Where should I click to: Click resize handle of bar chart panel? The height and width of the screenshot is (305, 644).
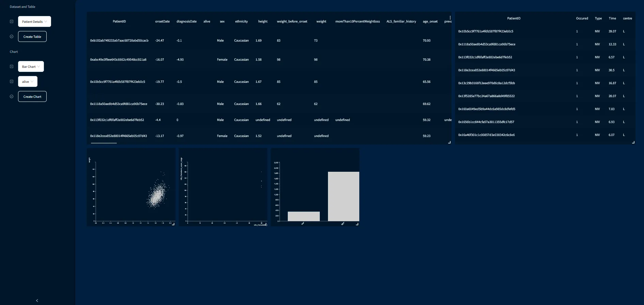click(x=357, y=224)
